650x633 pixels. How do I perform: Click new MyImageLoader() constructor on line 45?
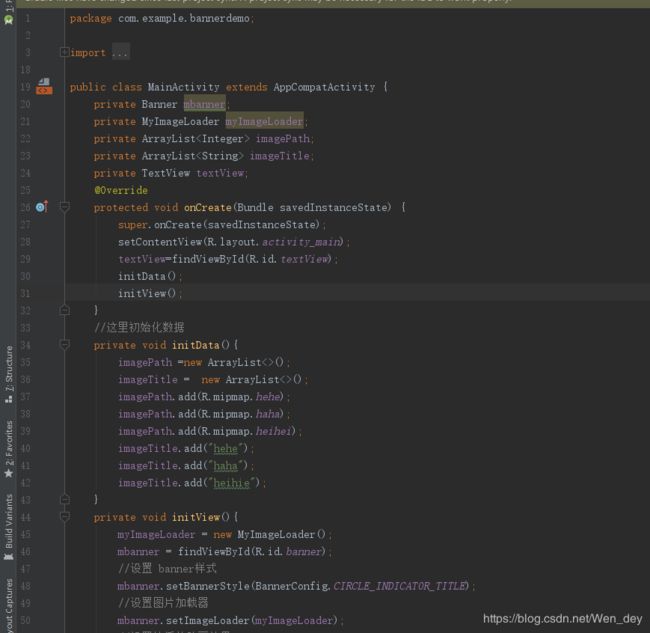coord(269,534)
